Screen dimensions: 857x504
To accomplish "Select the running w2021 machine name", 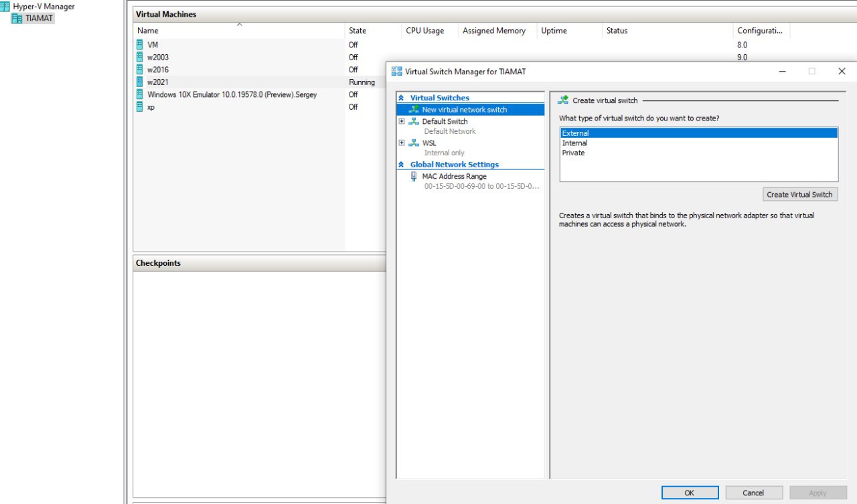I will tap(158, 82).
